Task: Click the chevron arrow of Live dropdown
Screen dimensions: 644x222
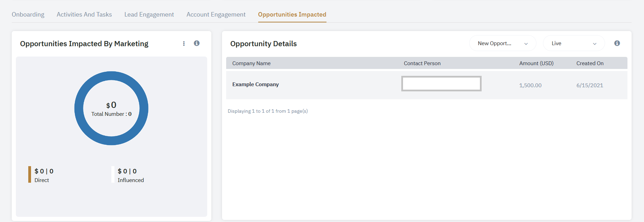Action: [594, 44]
